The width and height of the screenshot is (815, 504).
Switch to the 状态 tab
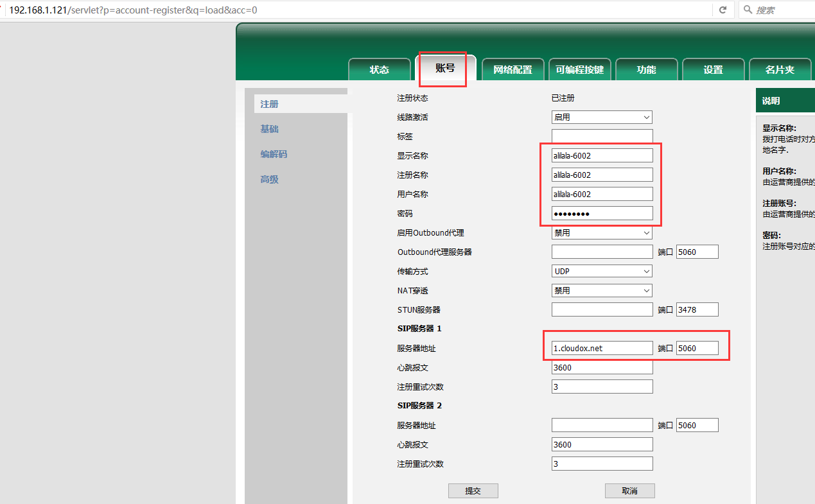(x=379, y=70)
